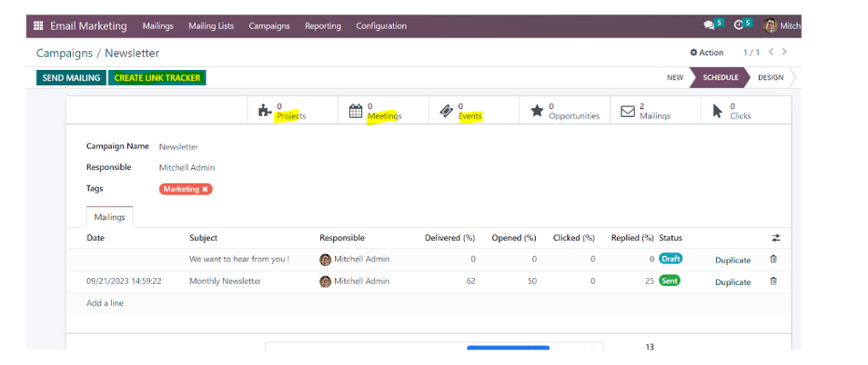Click CREATE LINK TRACKER button
868x365 pixels.
[x=157, y=77]
